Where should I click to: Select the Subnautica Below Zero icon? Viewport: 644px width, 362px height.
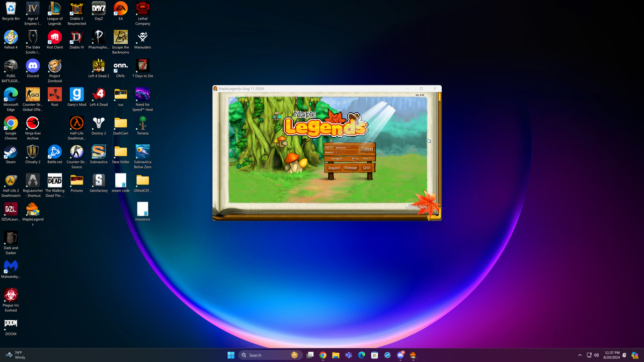[x=142, y=157]
